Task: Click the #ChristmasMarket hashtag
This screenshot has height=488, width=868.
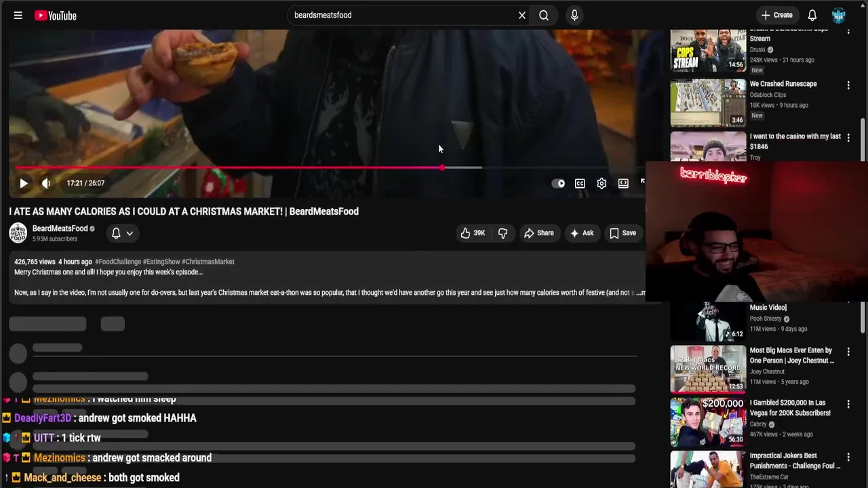Action: pyautogui.click(x=208, y=262)
